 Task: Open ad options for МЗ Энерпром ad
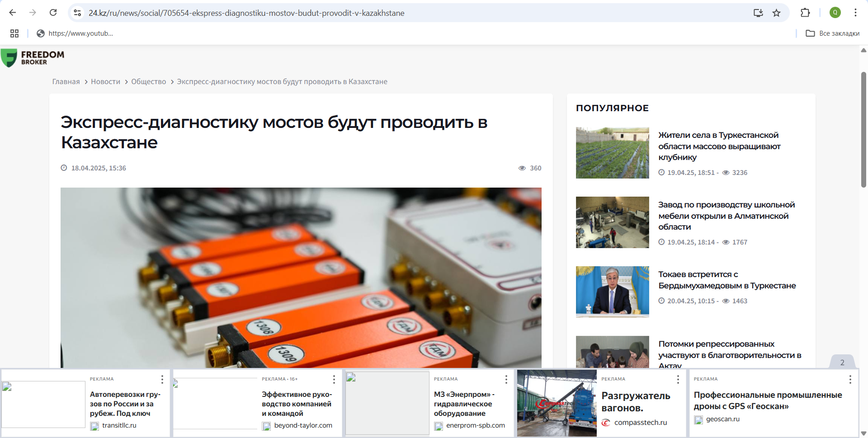tap(506, 379)
